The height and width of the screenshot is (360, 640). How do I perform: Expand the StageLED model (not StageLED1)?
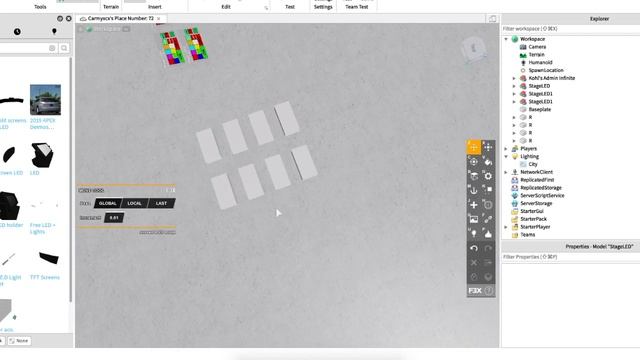tap(514, 86)
